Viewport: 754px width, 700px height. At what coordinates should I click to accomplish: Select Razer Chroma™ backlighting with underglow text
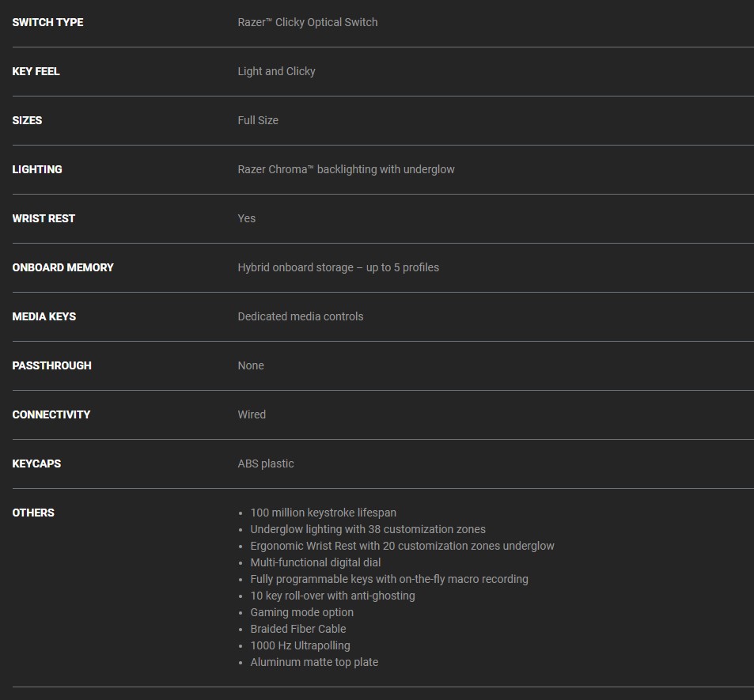point(347,169)
